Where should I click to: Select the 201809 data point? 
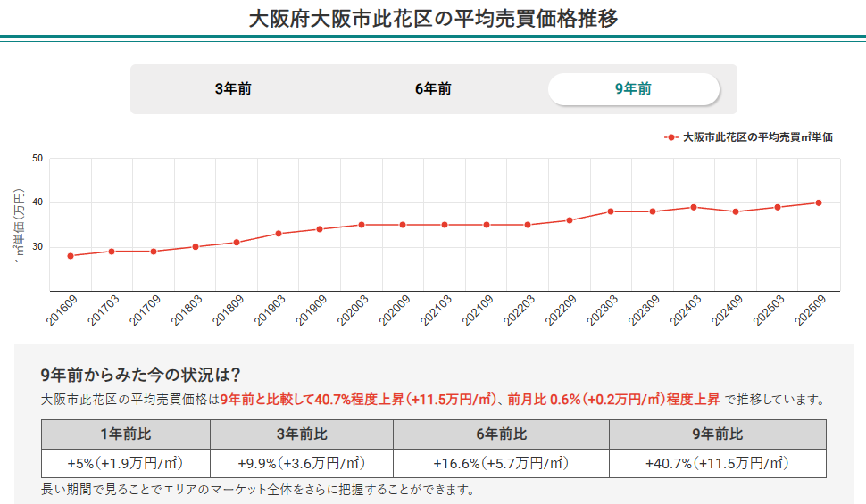(237, 243)
